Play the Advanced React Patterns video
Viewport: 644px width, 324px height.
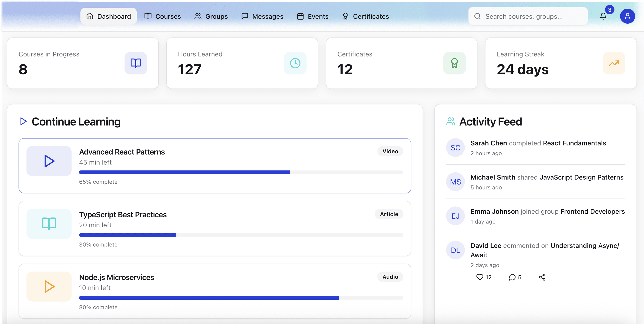[49, 161]
